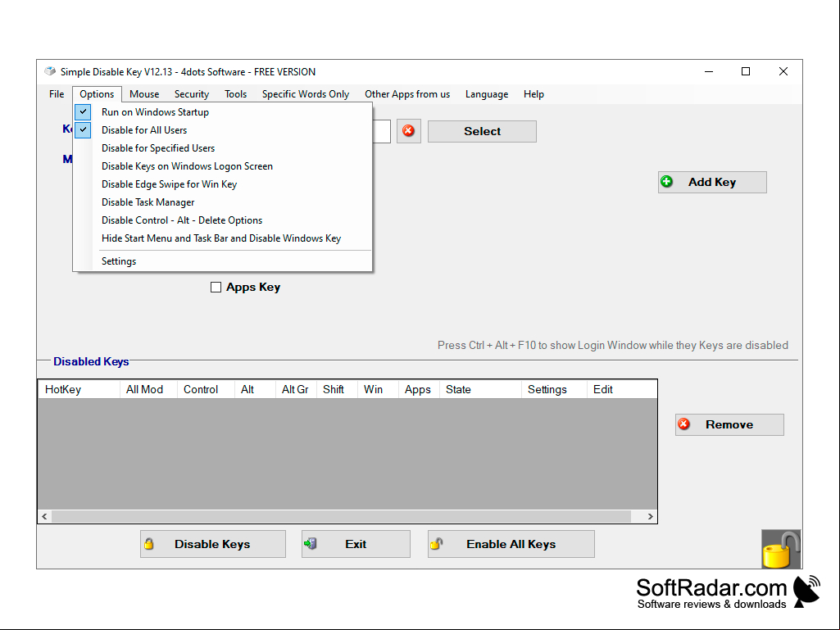Open the File menu
The height and width of the screenshot is (630, 840).
coord(57,94)
